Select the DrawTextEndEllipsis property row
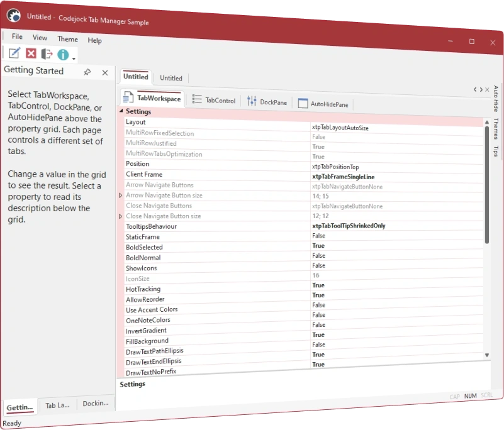The height and width of the screenshot is (430, 504). click(x=304, y=358)
